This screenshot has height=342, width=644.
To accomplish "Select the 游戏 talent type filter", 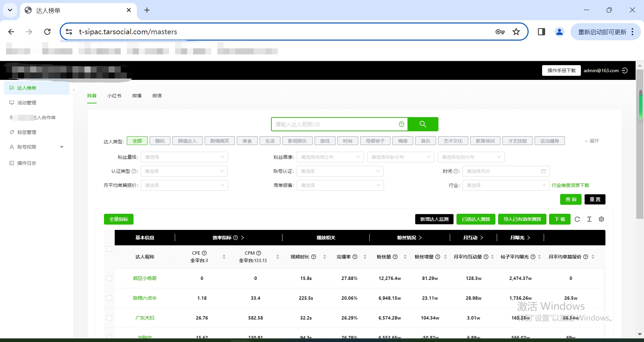I will 325,141.
